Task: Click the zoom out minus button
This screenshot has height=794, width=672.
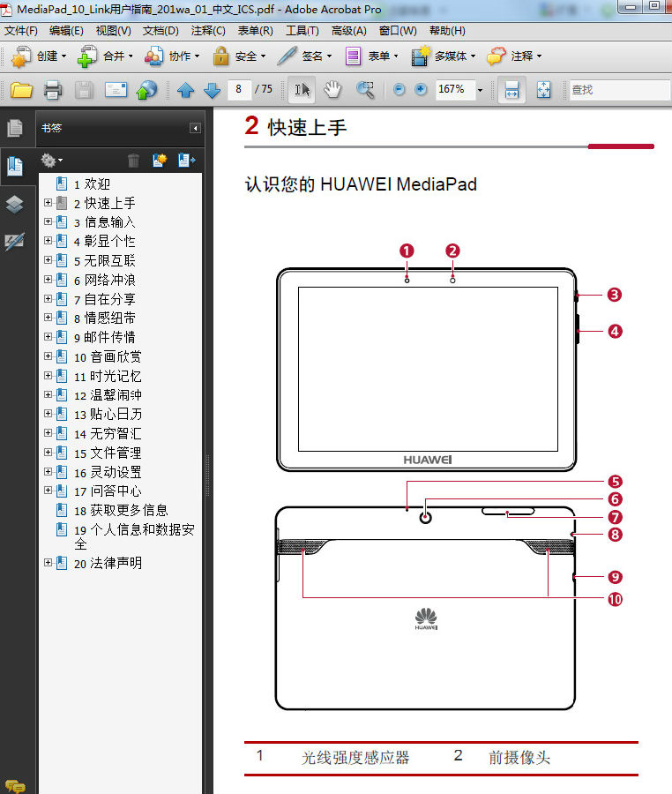Action: pos(399,90)
